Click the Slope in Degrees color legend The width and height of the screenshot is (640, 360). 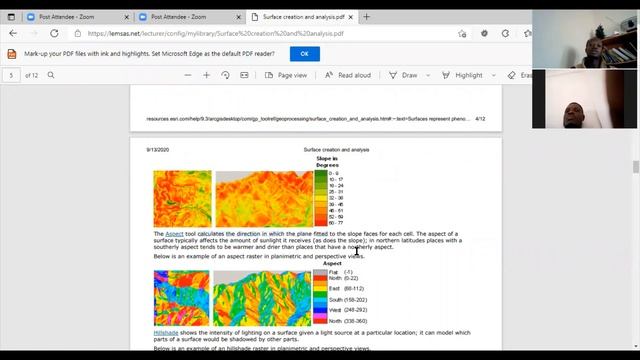321,198
